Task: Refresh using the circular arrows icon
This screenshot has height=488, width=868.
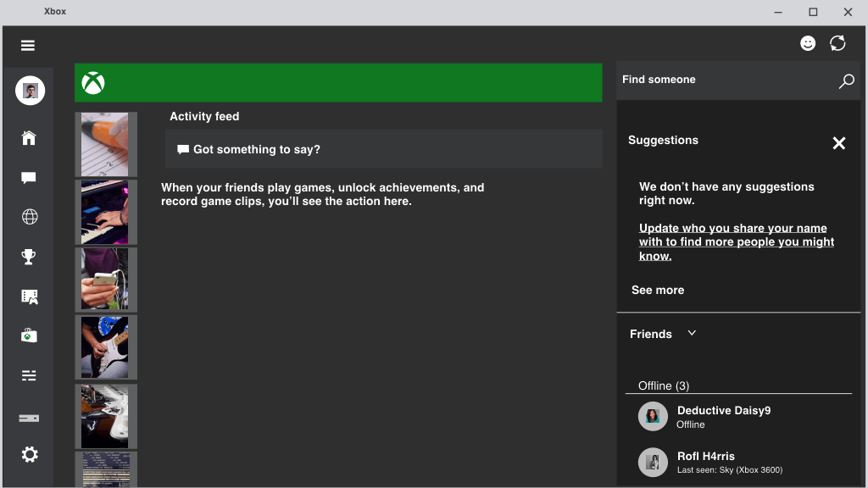Action: coord(837,43)
